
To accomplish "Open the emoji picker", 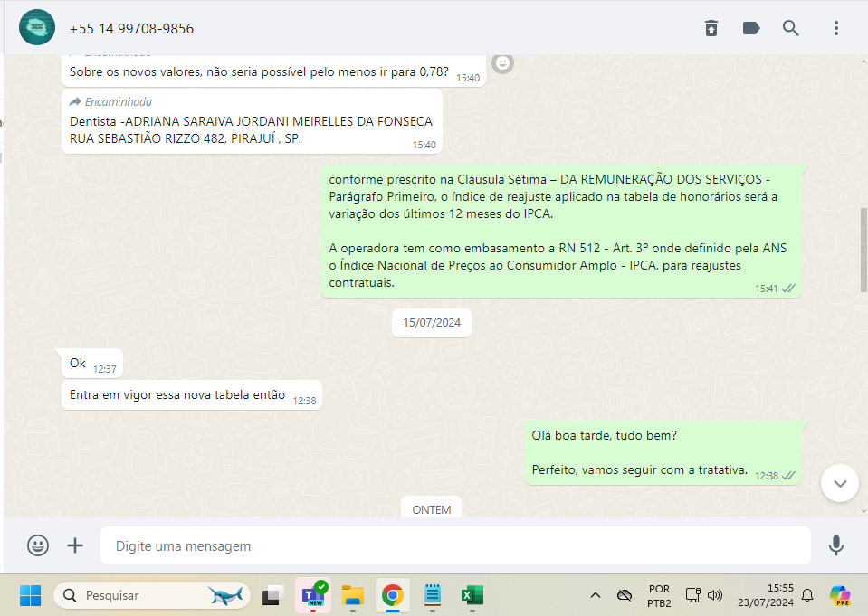I will point(38,545).
